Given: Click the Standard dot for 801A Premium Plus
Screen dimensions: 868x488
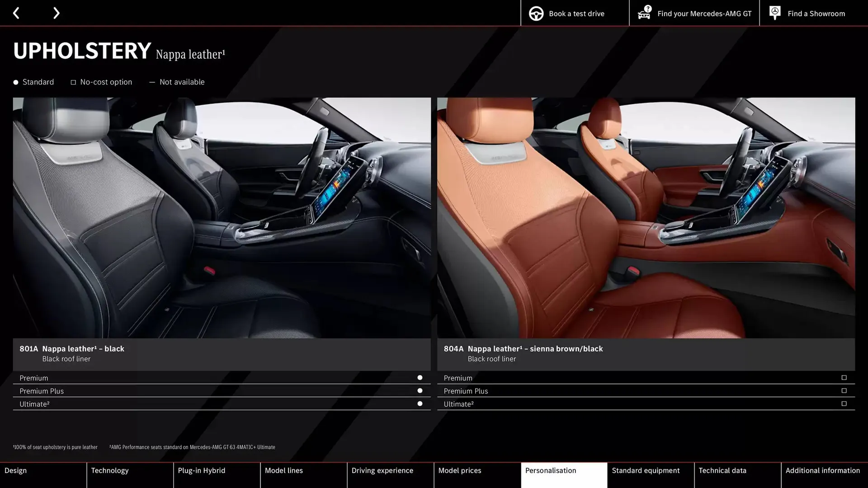Looking at the screenshot, I should pos(420,391).
